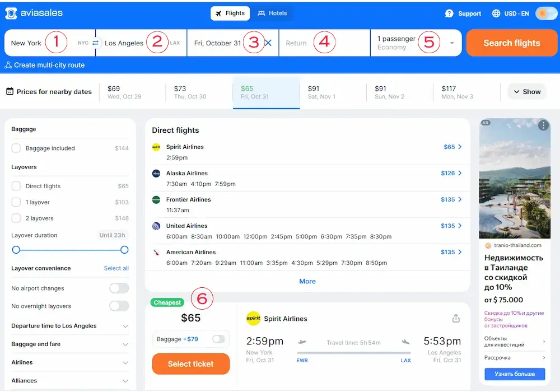Check Direct flights filter
The height and width of the screenshot is (392, 560).
pyautogui.click(x=16, y=186)
